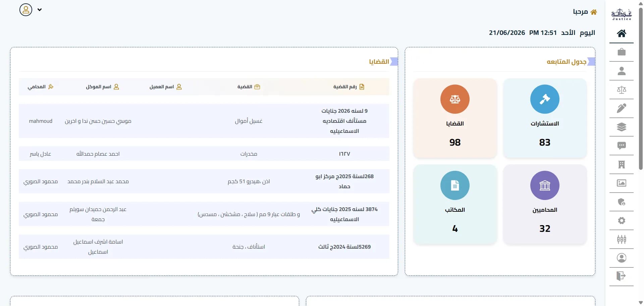Click the gavel icon beside المحامي header
Screen dimensions: 644x306
click(x=51, y=87)
